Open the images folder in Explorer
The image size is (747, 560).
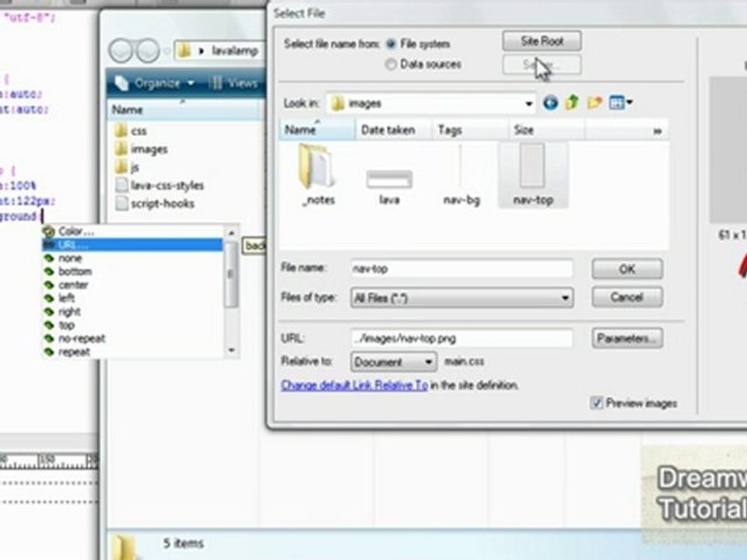point(142,149)
